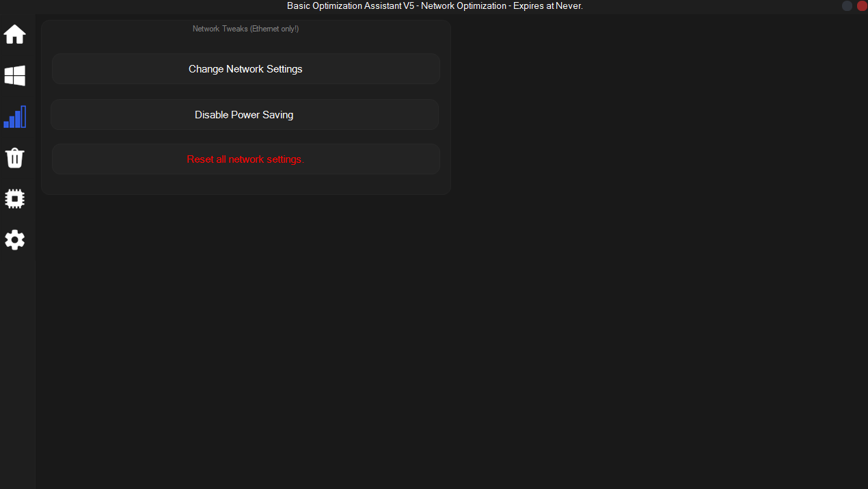
Task: Click blank panel space above Change Network Settings
Action: [245, 44]
